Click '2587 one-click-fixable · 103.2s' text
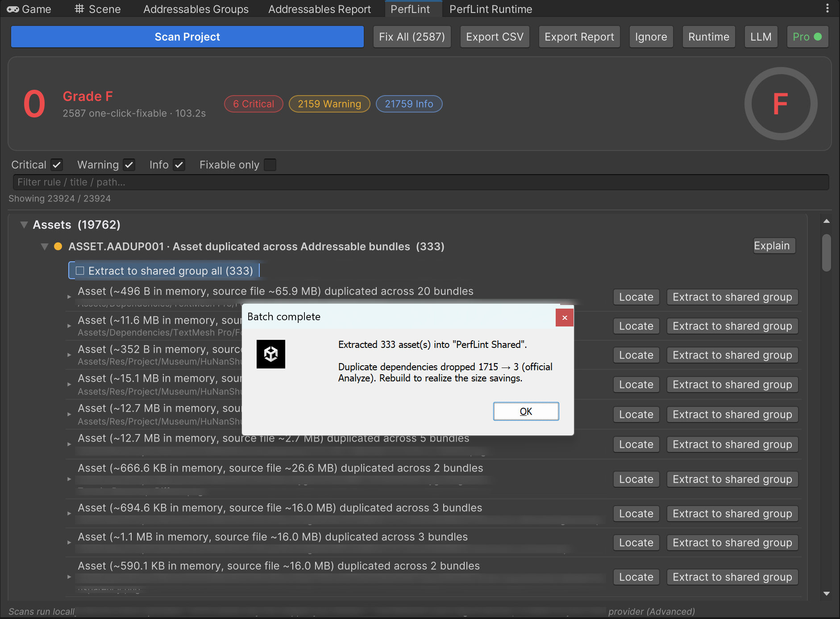Screen dimensions: 840x619 (134, 113)
